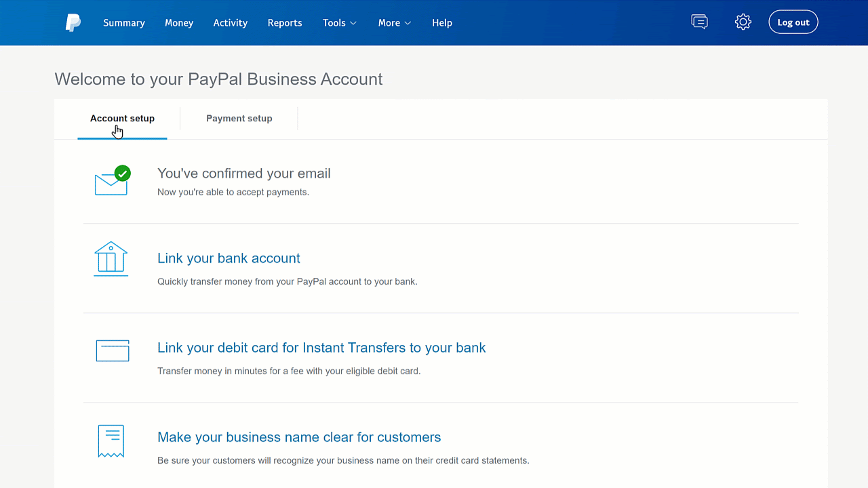The image size is (868, 488).
Task: Open the messages notification icon
Action: pos(699,22)
